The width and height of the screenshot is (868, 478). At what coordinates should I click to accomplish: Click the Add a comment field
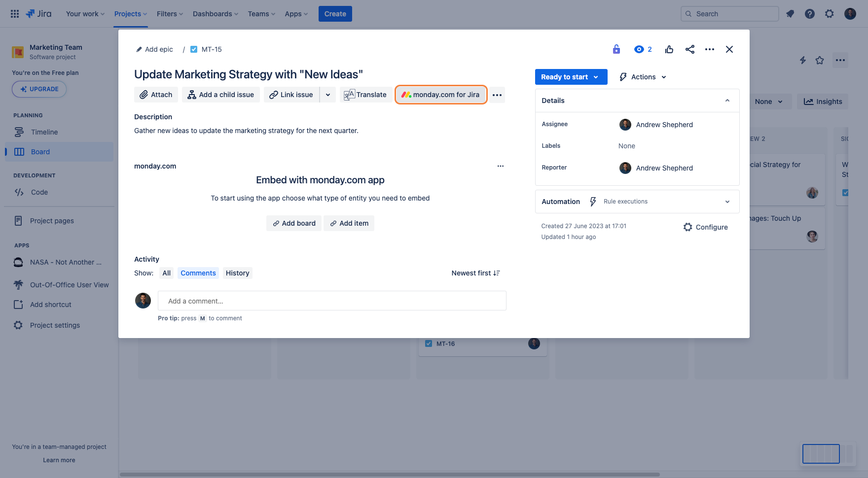point(332,301)
